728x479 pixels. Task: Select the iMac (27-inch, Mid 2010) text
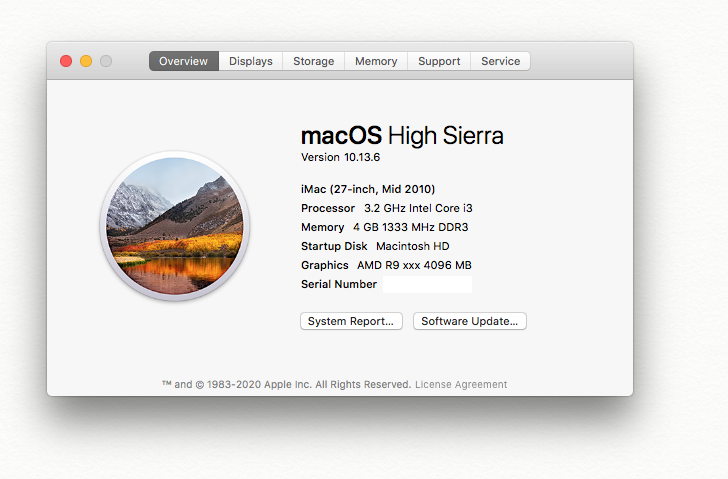coord(368,189)
